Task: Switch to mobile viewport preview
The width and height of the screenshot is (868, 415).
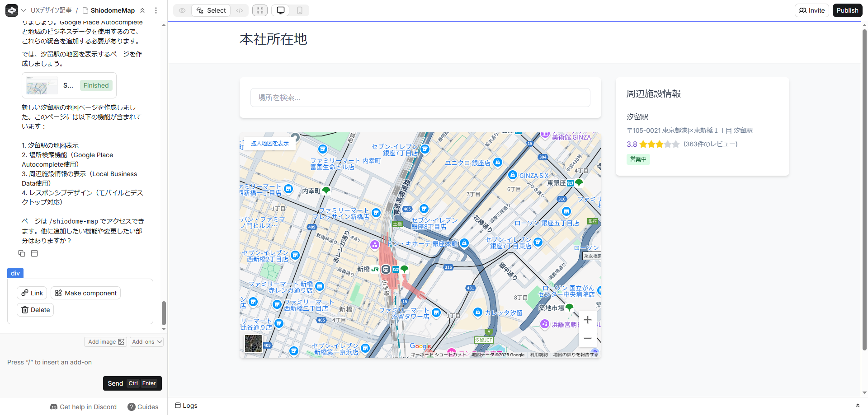Action: 300,10
